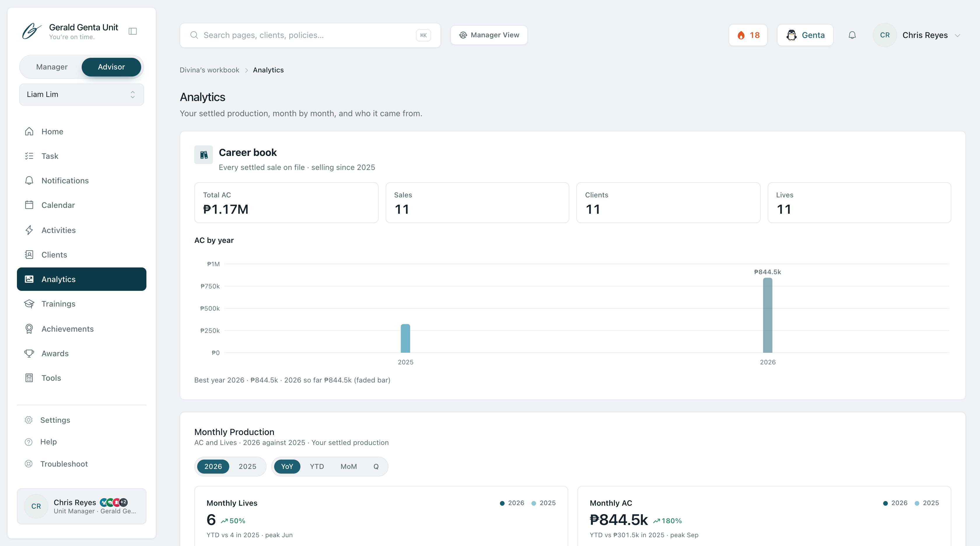The image size is (980, 546).
Task: Open the Liam Lim advisor selector
Action: [x=81, y=94]
